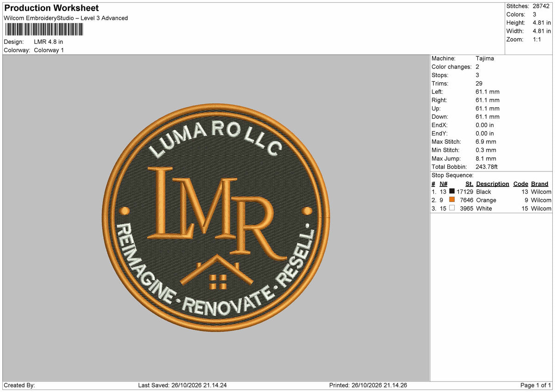Click the Machine value 'Tajima'
This screenshot has height=392, width=555.
point(485,58)
